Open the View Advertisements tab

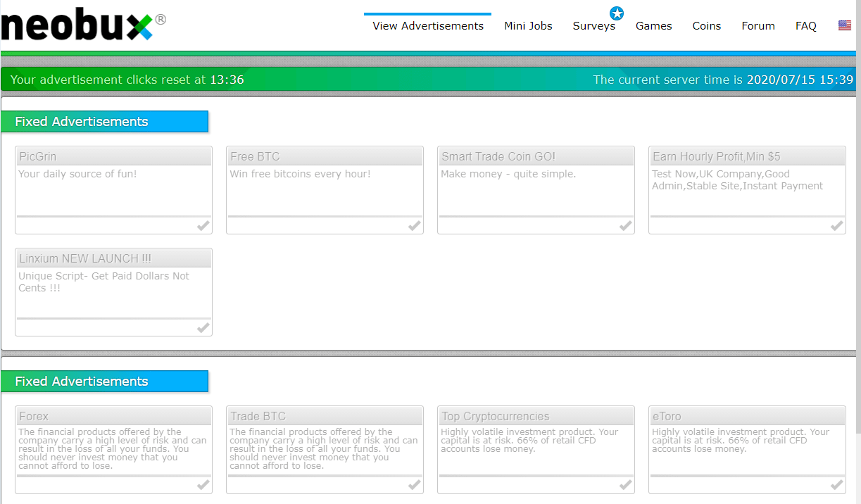click(428, 26)
